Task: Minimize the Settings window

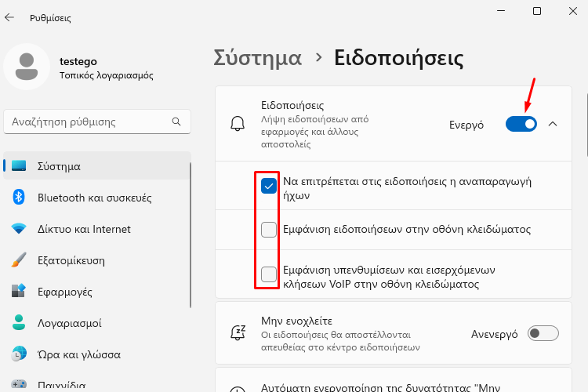Action: pyautogui.click(x=501, y=11)
